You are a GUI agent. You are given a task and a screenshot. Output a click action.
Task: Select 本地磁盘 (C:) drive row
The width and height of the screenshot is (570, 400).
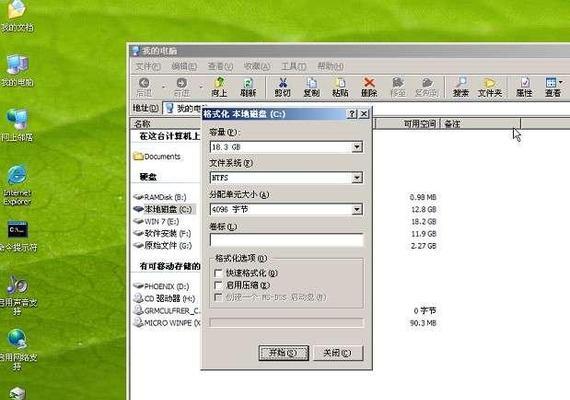163,209
